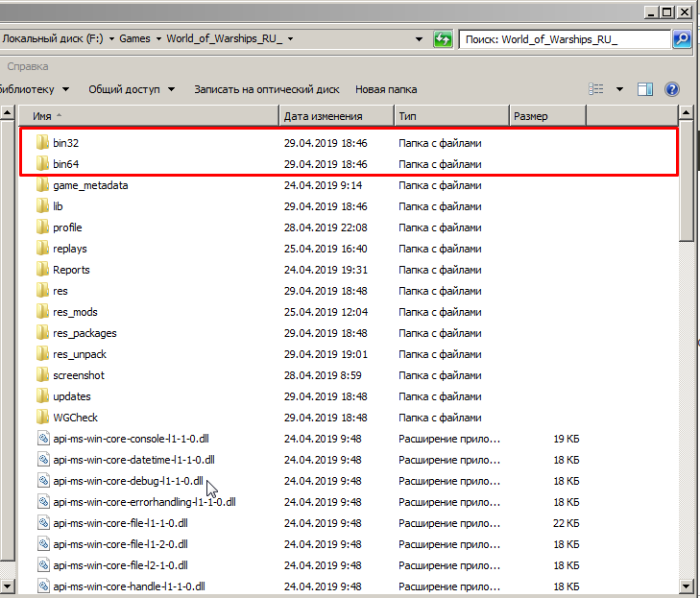Click Записать на оптический диск

pyautogui.click(x=267, y=89)
